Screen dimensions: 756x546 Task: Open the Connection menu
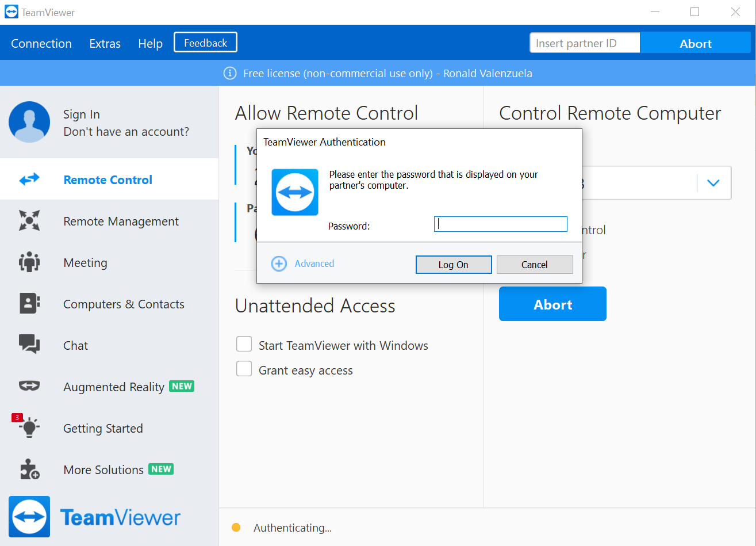(41, 43)
